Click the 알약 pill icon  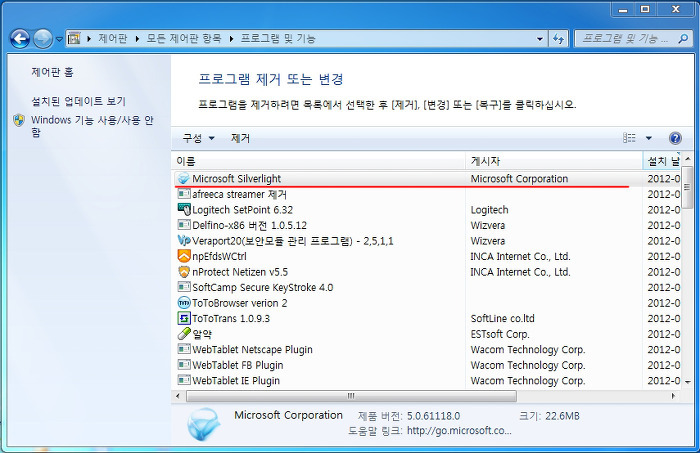pos(183,334)
